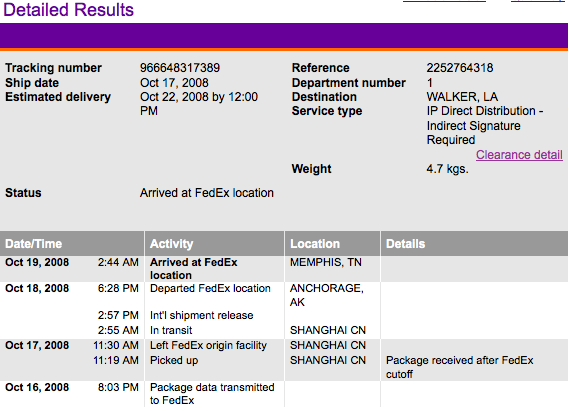Click the Departed FedEx location entry

tap(210, 288)
